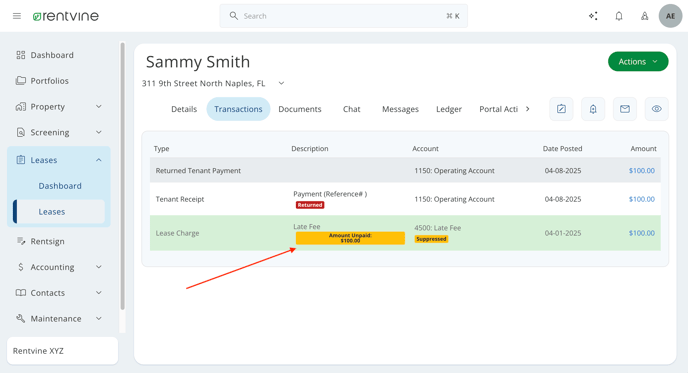Toggle the eye visibility icon button

[656, 109]
